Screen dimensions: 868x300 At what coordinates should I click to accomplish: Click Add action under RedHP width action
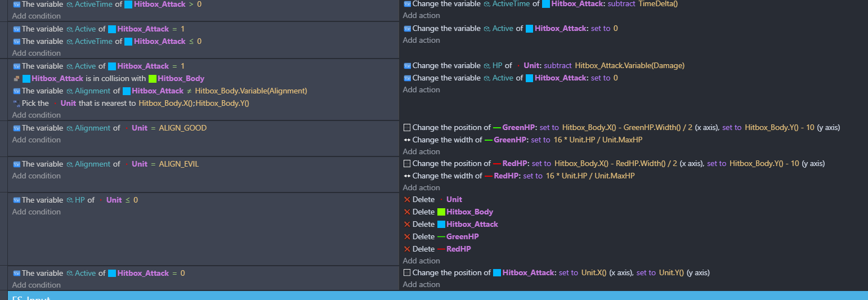point(422,187)
